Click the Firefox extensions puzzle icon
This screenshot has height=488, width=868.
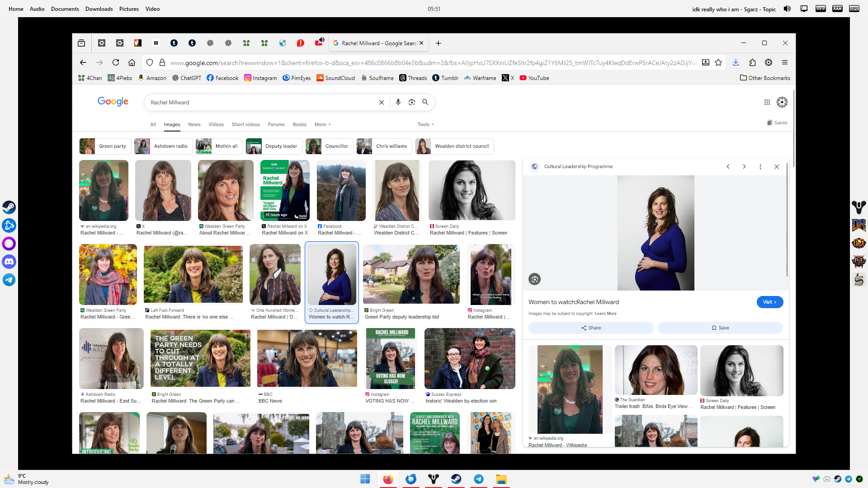pyautogui.click(x=752, y=62)
